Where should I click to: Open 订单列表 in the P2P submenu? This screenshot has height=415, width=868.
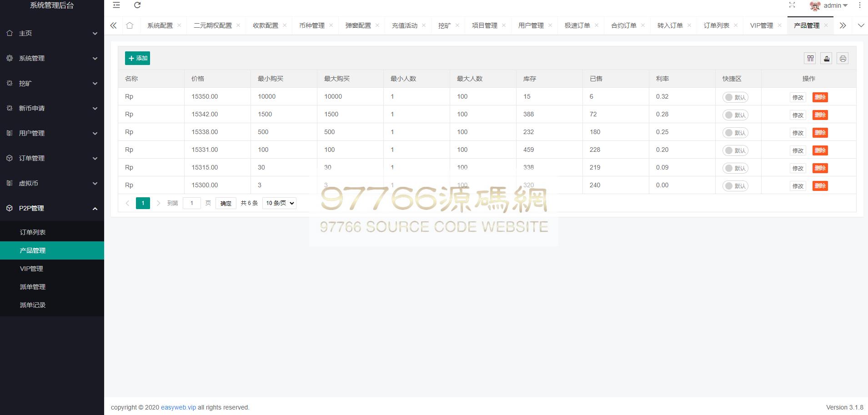[52, 232]
